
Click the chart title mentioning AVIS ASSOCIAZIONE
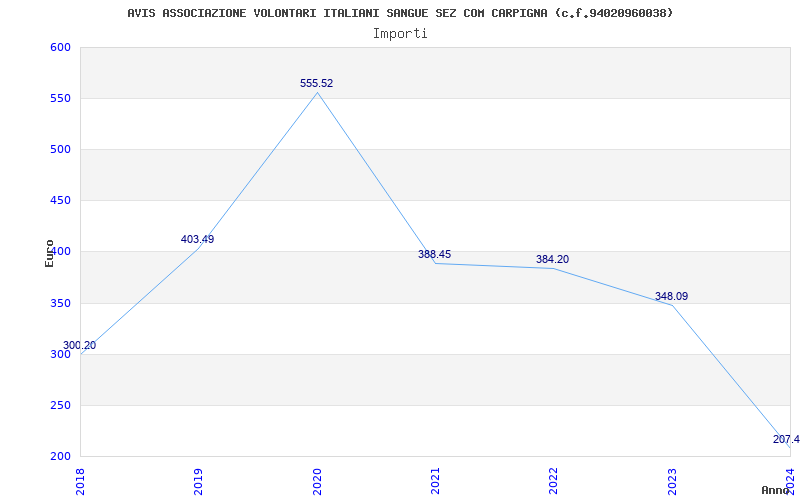[400, 13]
